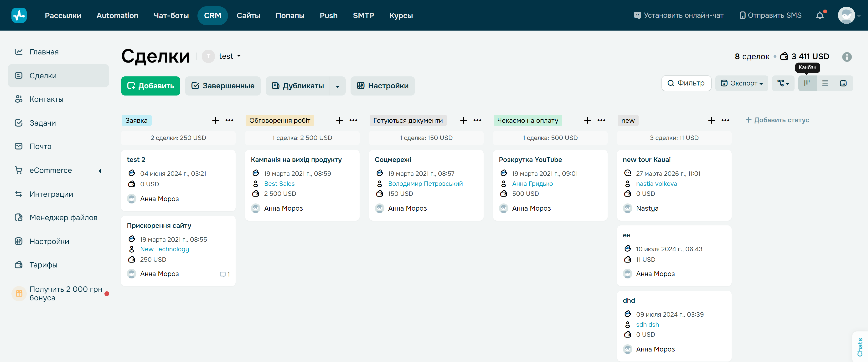Open contact Best Sales link

(x=279, y=184)
